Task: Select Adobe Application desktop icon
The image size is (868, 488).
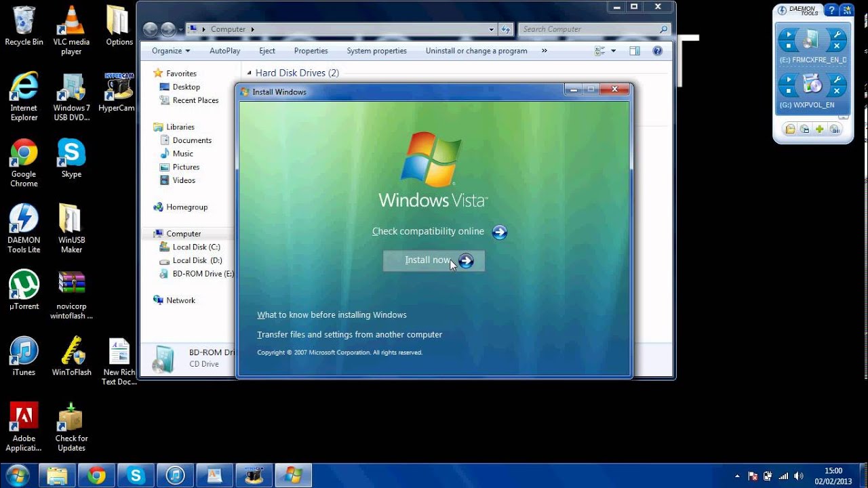Action: click(24, 427)
